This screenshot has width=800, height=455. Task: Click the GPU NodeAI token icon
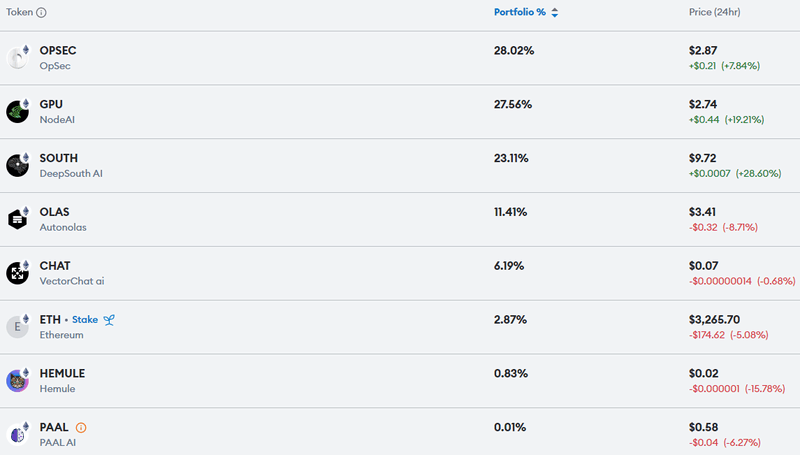[x=17, y=111]
